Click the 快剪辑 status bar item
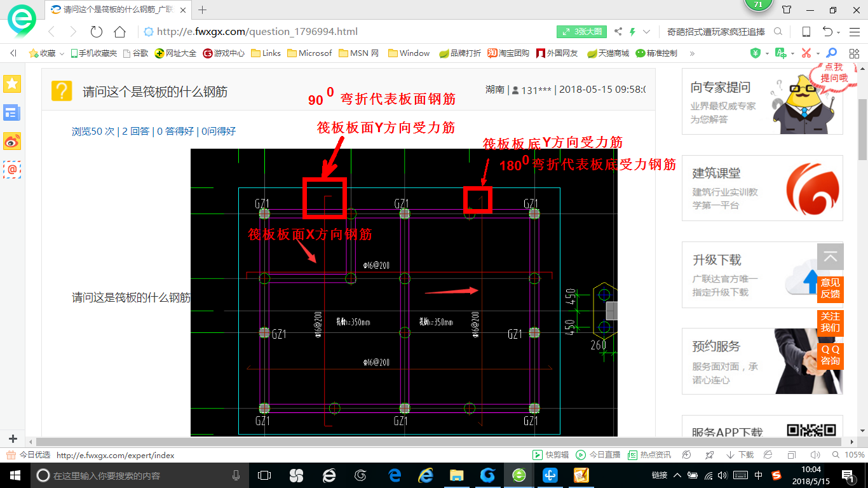Viewport: 868px width, 488px height. pos(550,455)
